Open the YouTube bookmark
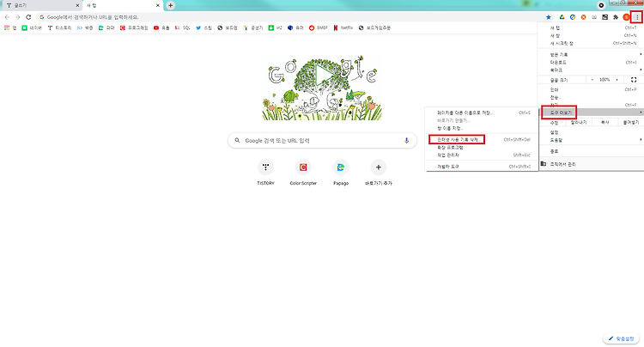 (x=161, y=28)
